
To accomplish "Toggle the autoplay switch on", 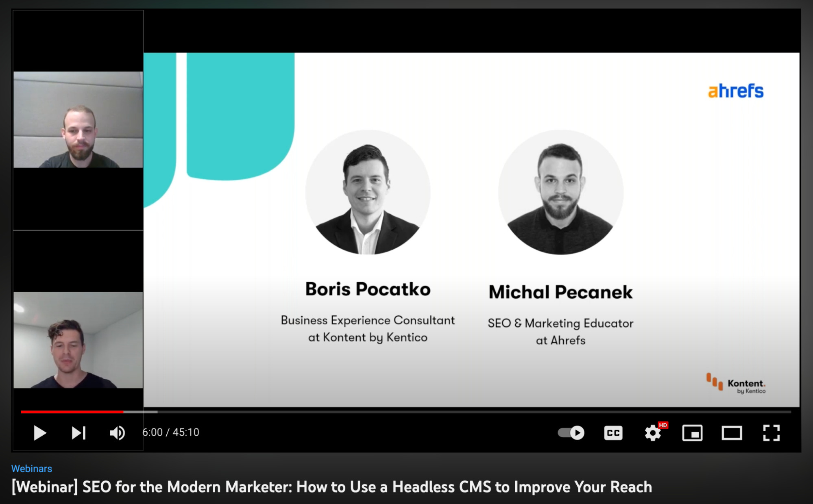I will 572,432.
